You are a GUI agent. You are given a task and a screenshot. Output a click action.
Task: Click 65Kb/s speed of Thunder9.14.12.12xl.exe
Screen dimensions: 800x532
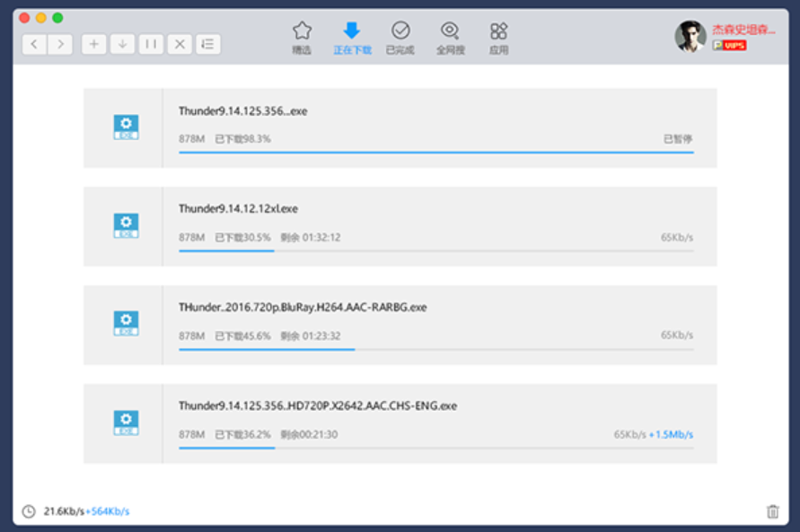[x=677, y=238]
